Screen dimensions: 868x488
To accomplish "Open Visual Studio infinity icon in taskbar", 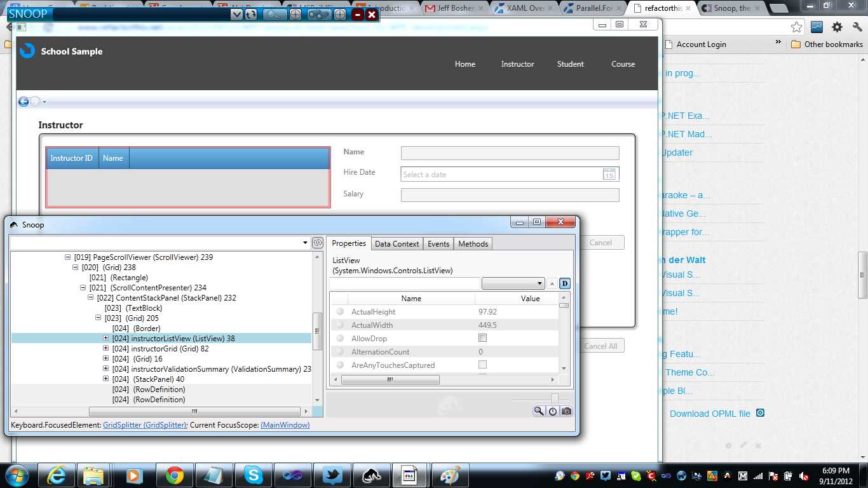I will click(293, 475).
